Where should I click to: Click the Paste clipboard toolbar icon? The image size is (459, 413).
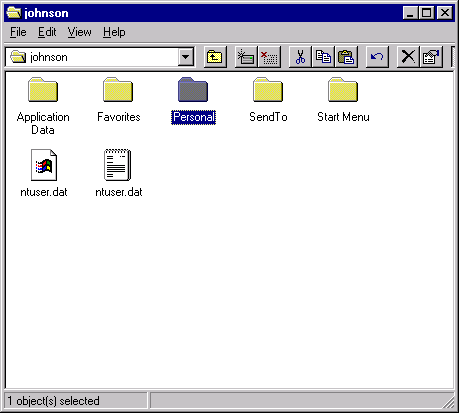point(346,57)
